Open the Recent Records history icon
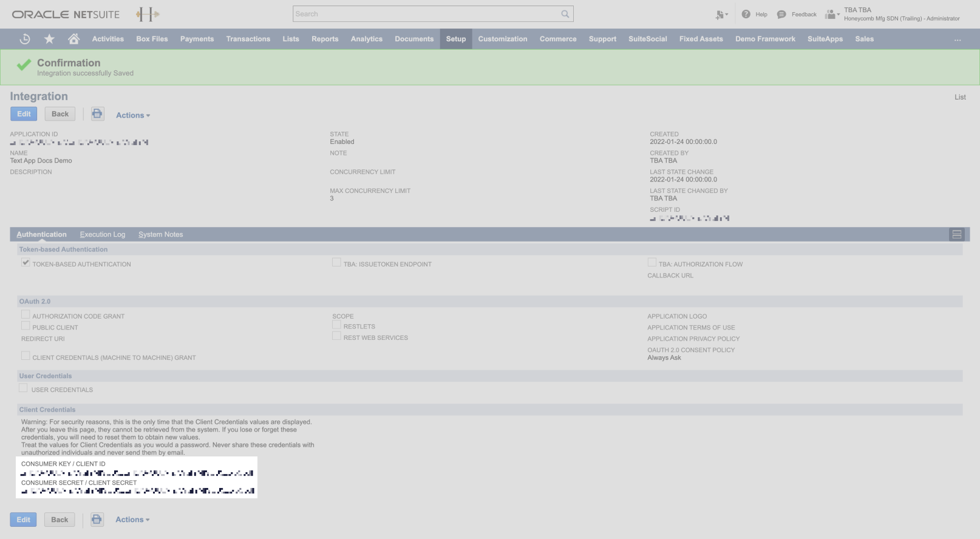The height and width of the screenshot is (539, 980). tap(25, 39)
